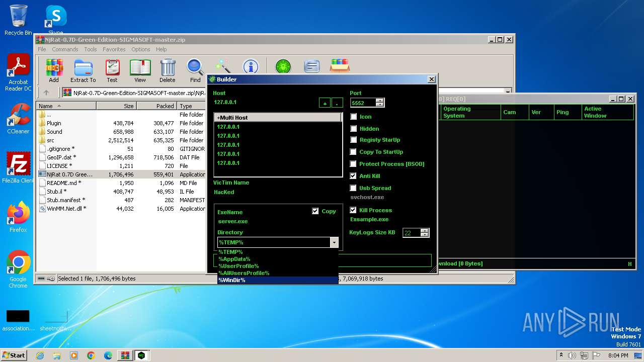Screen dimensions: 644x362
Task: Select the Stub.il file row
Action: [x=122, y=192]
